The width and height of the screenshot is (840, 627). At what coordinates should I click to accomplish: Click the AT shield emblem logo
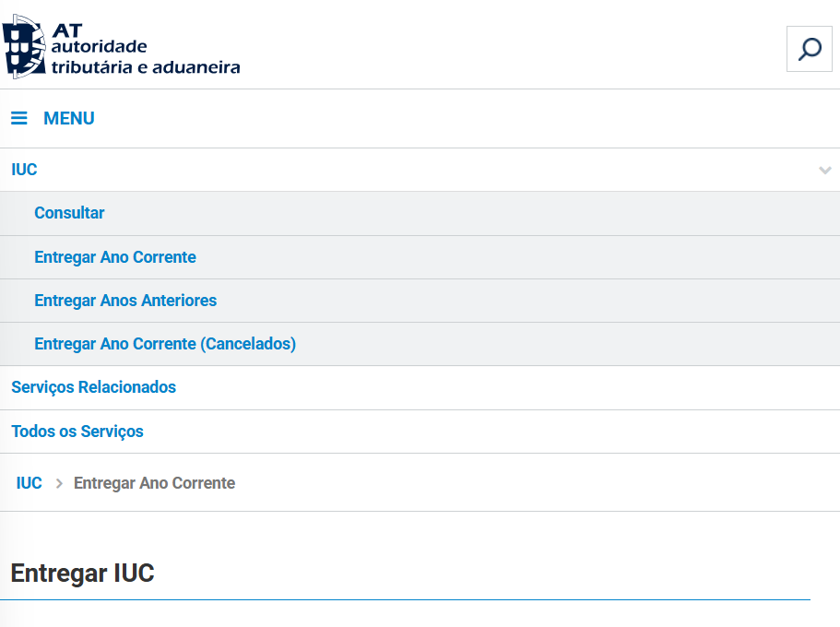coord(24,46)
